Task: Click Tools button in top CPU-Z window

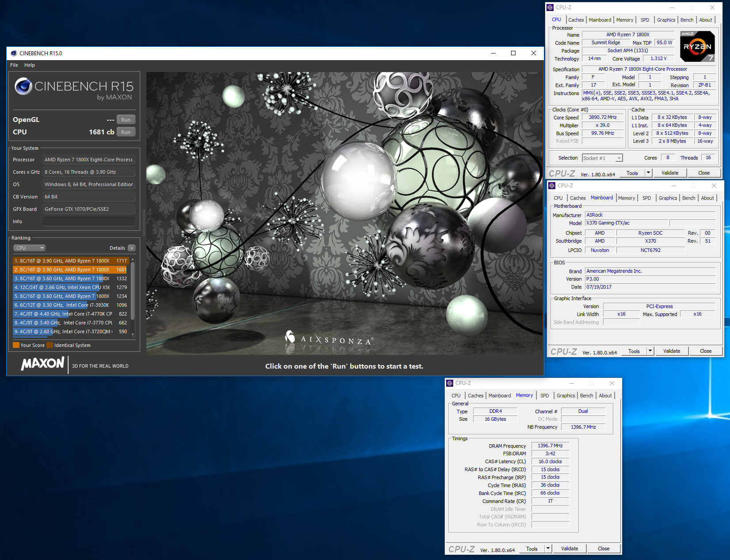Action: point(632,173)
